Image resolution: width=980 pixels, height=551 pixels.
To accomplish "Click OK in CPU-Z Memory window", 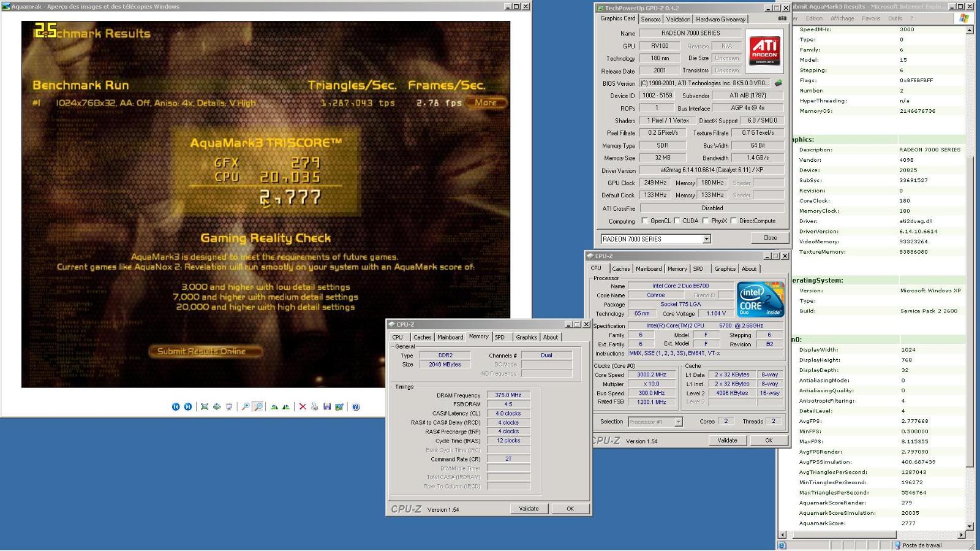I will coord(570,509).
